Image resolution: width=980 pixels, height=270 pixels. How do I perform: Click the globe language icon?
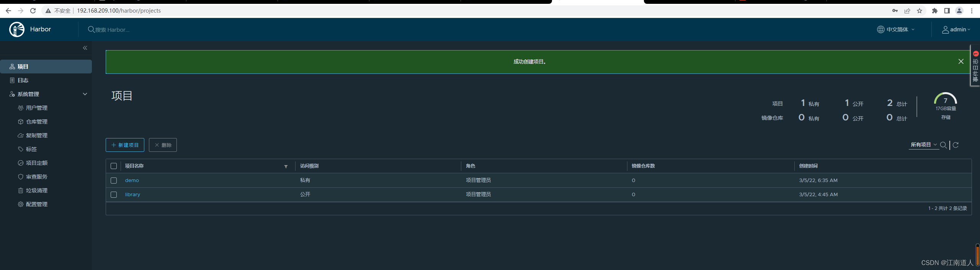point(881,29)
